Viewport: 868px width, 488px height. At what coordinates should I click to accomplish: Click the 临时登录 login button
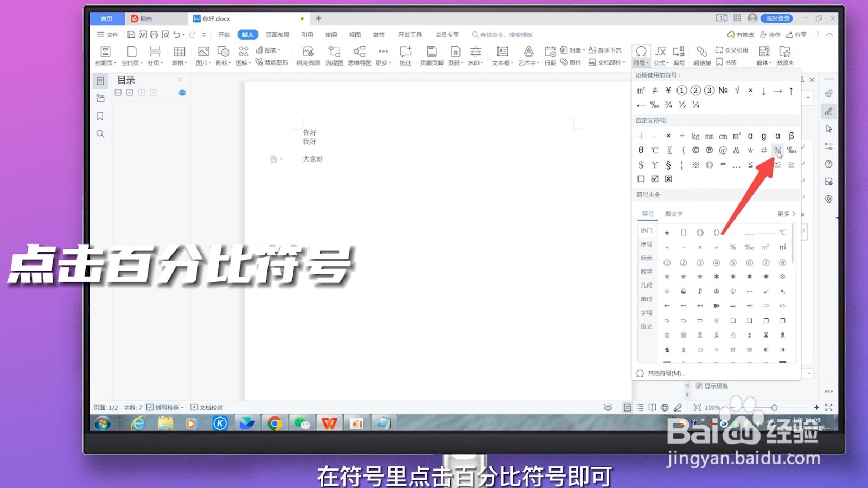tap(777, 18)
